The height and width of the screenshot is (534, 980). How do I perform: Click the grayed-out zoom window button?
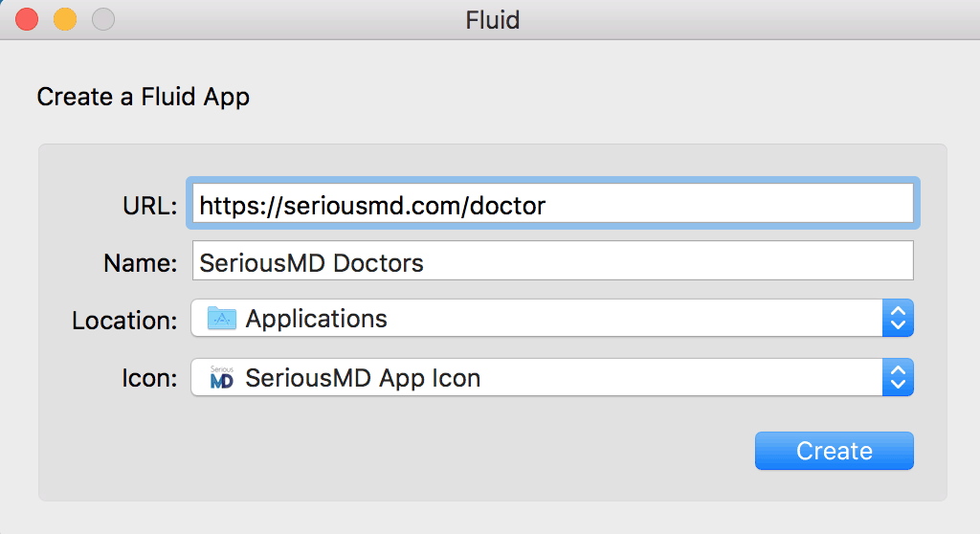(x=103, y=19)
